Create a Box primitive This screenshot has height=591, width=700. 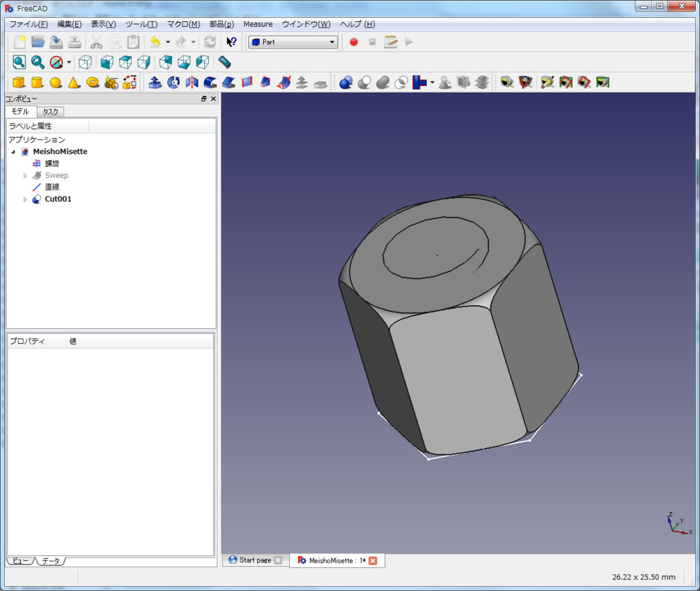click(18, 82)
